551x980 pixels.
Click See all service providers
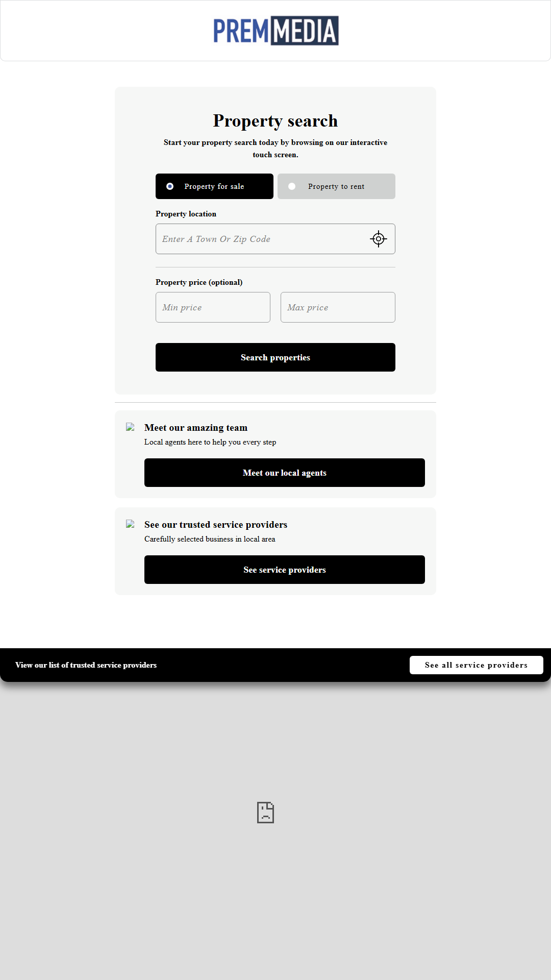coord(476,665)
